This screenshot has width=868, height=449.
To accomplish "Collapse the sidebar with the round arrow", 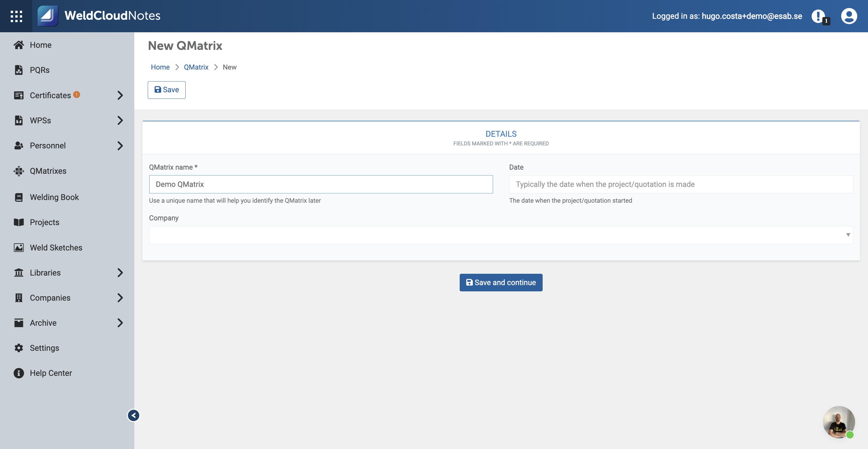I will click(133, 415).
